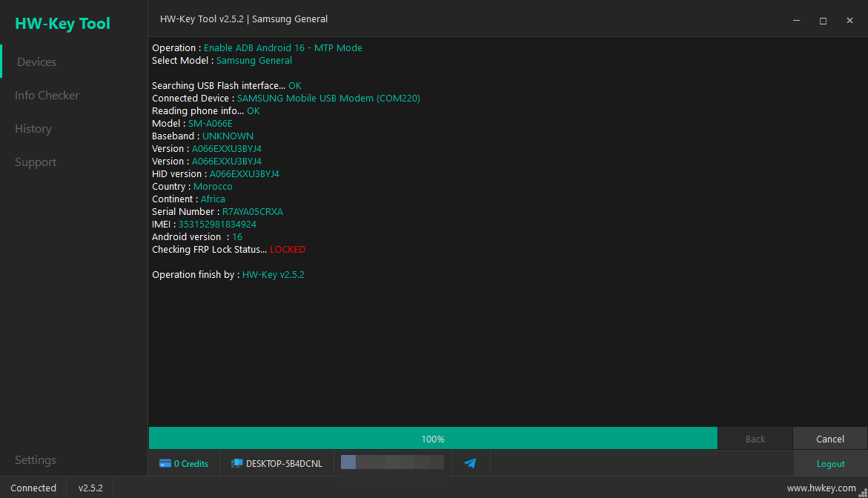Viewport: 868px width, 498px height.
Task: Click the 100% progress bar
Action: pos(433,438)
